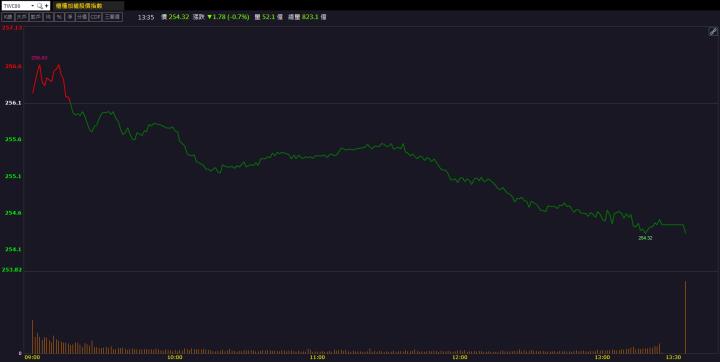Click the 256.1 reference price axis label
This screenshot has height=362, width=720.
click(13, 103)
